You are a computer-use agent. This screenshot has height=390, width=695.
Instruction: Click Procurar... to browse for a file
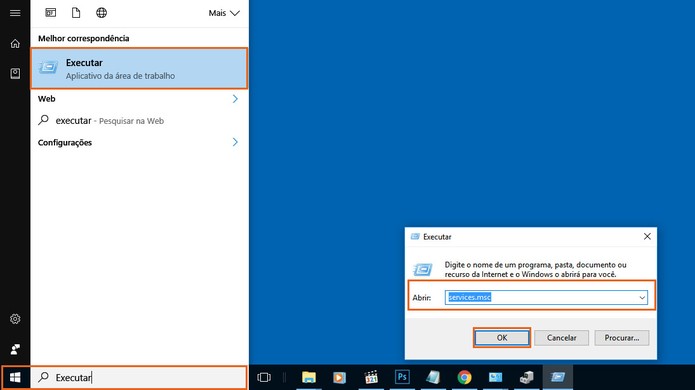click(x=622, y=338)
